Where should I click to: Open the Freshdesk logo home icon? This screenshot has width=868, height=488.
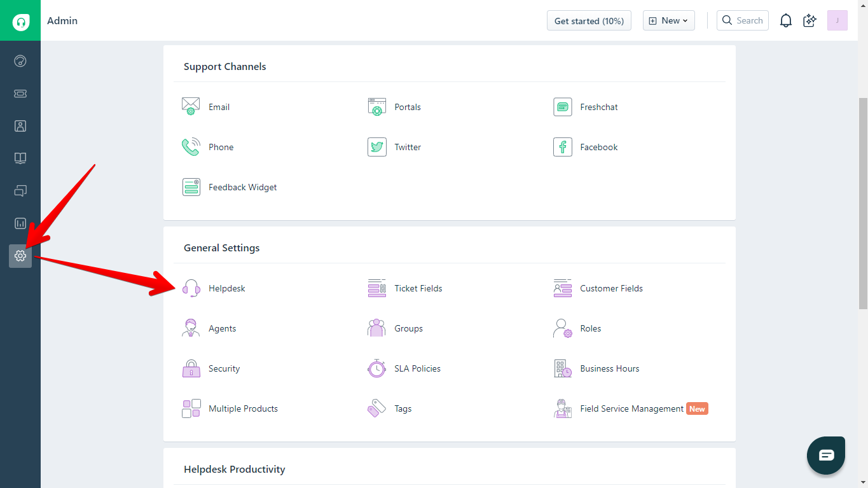pos(21,21)
